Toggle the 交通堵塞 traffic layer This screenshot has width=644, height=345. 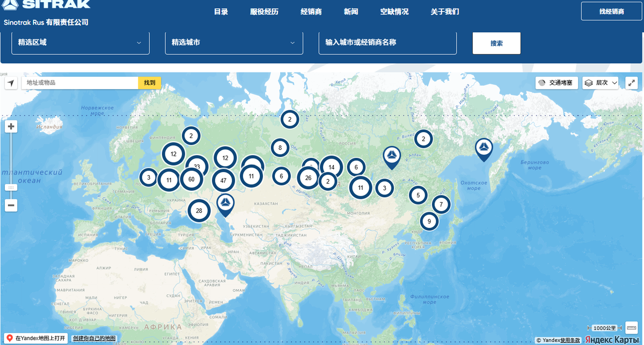coord(557,83)
